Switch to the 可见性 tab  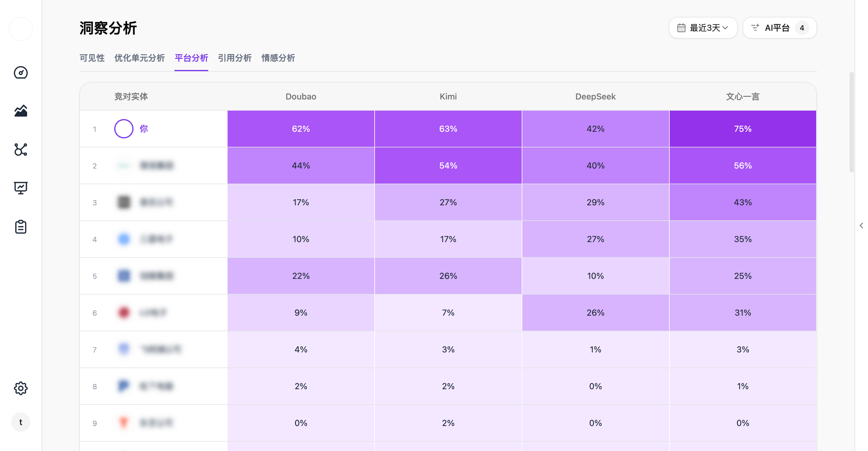(x=92, y=58)
